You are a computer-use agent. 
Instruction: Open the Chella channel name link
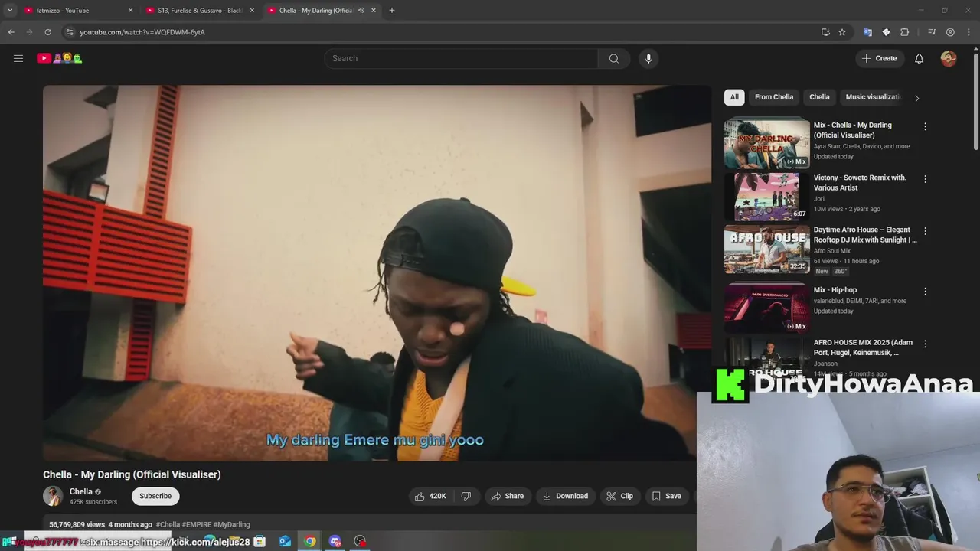(81, 491)
